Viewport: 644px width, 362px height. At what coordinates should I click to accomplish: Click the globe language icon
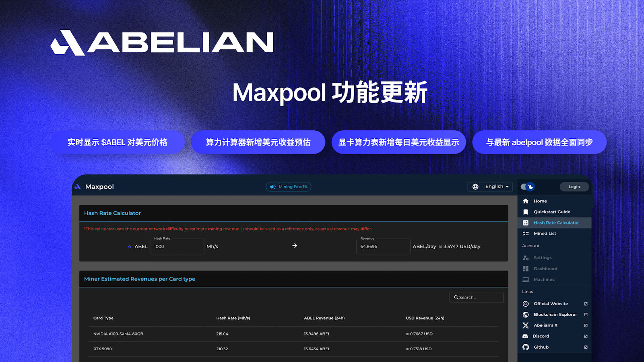[x=475, y=187]
